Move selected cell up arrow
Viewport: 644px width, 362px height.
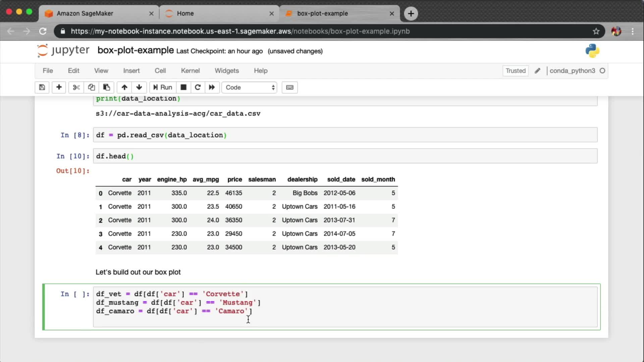click(x=124, y=87)
